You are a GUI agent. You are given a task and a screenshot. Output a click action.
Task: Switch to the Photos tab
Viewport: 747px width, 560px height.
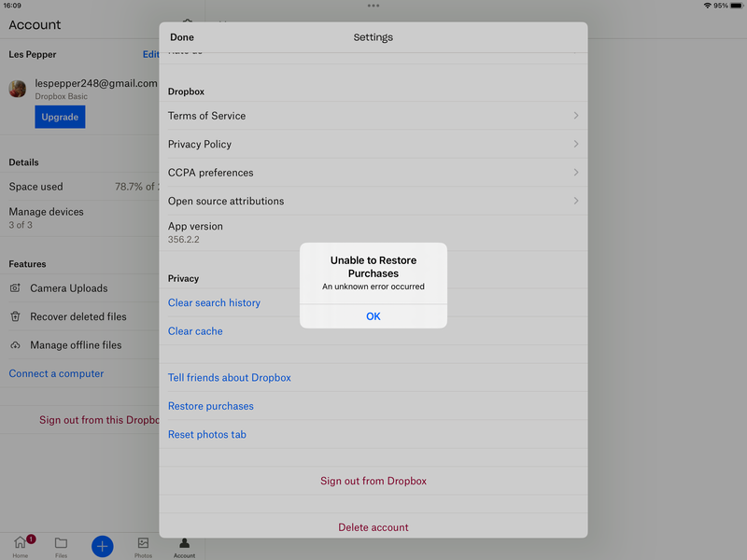[143, 547]
